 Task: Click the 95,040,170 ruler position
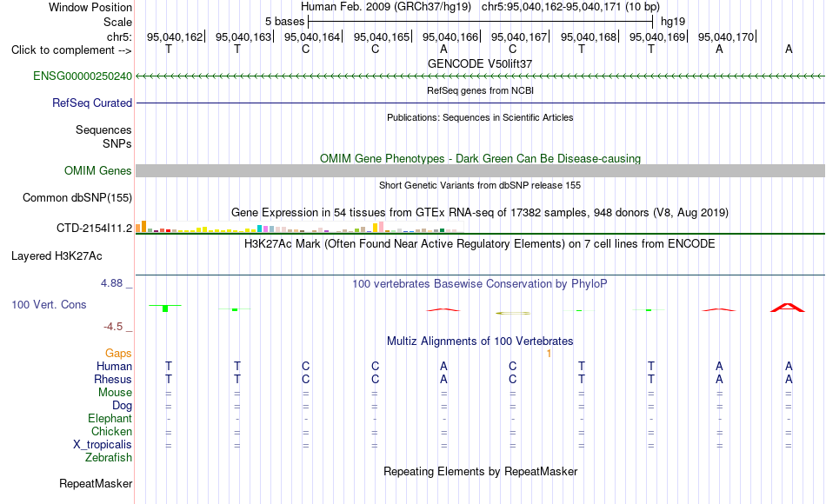[726, 36]
